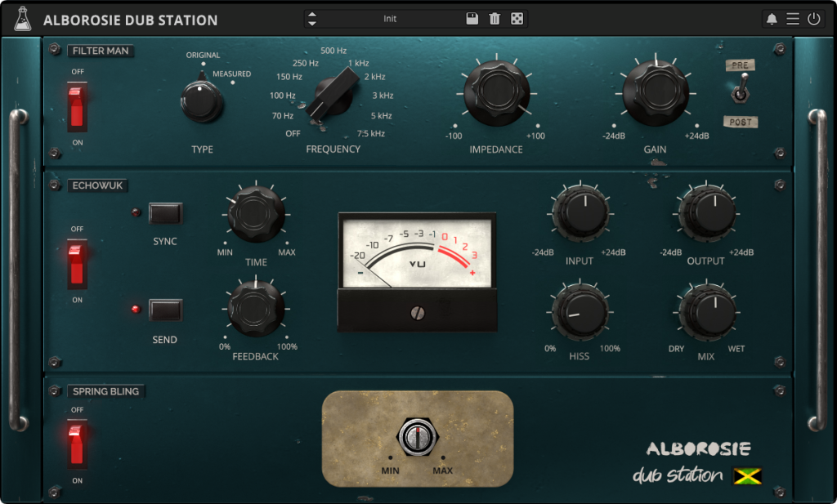Delete the preset using the trash icon
Viewport: 837px width, 504px height.
pos(495,19)
